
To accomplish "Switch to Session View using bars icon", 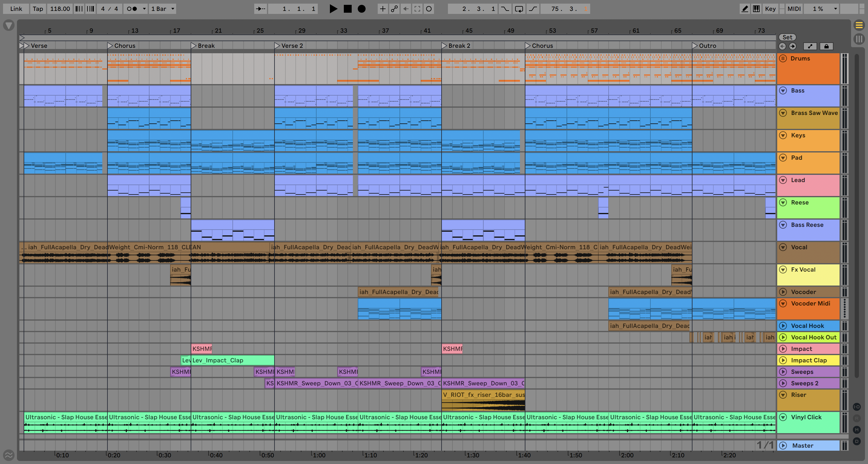I will tap(859, 39).
